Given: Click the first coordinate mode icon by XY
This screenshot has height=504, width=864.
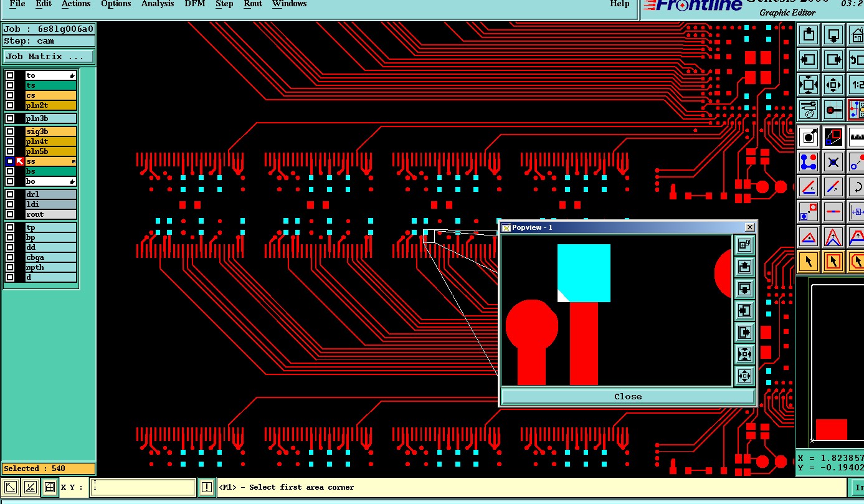Looking at the screenshot, I should 11,487.
